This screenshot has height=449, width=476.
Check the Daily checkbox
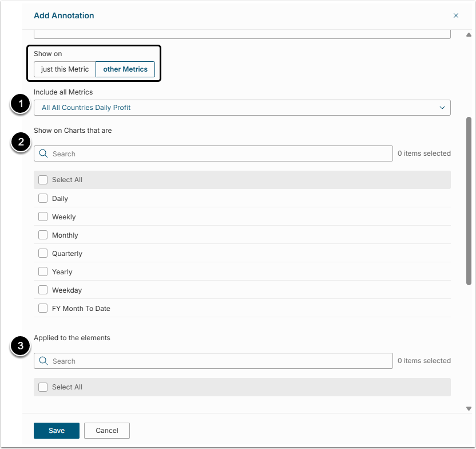(x=43, y=199)
